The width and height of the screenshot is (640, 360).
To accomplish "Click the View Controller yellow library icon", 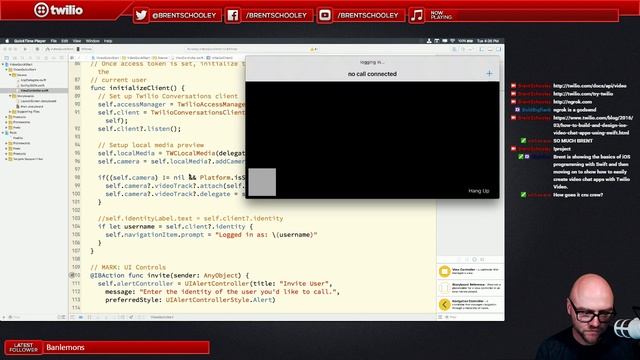I will 444,271.
